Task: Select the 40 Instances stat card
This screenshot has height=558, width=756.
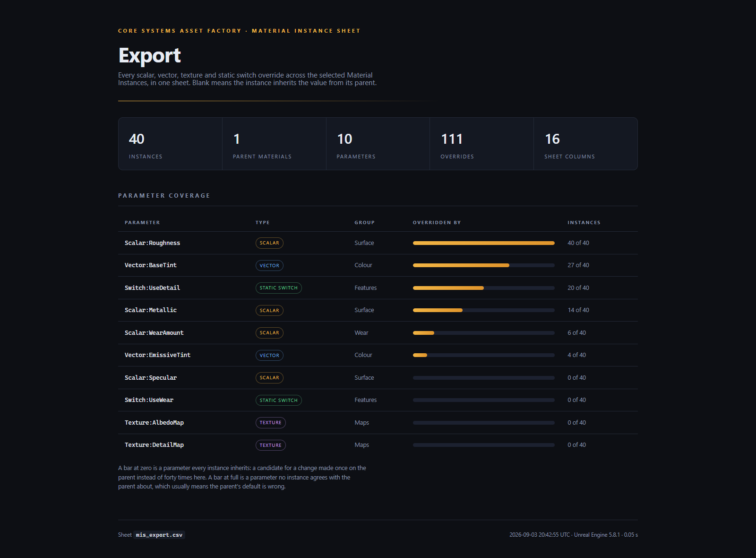Action: coord(170,144)
